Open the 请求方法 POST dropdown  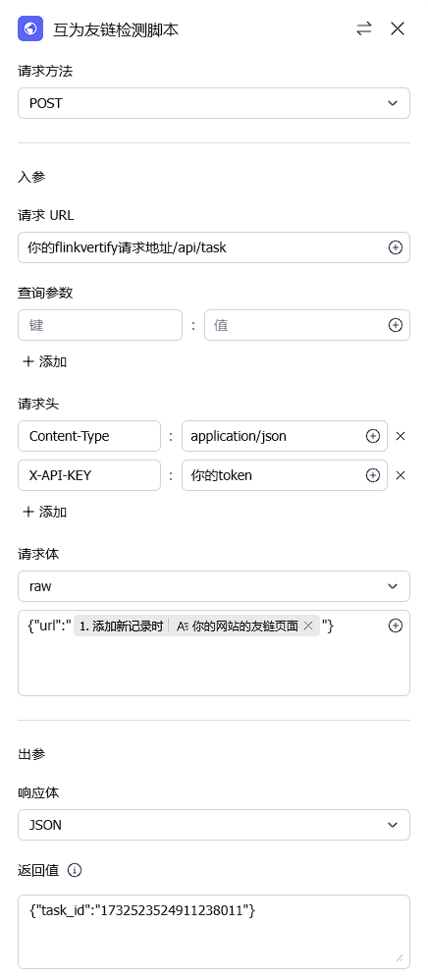(x=214, y=103)
